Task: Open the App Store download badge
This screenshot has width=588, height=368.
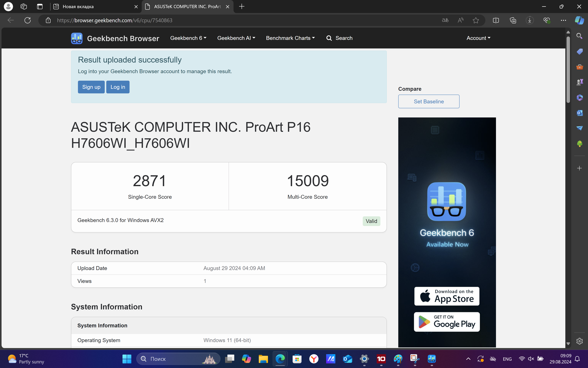Action: pyautogui.click(x=447, y=296)
